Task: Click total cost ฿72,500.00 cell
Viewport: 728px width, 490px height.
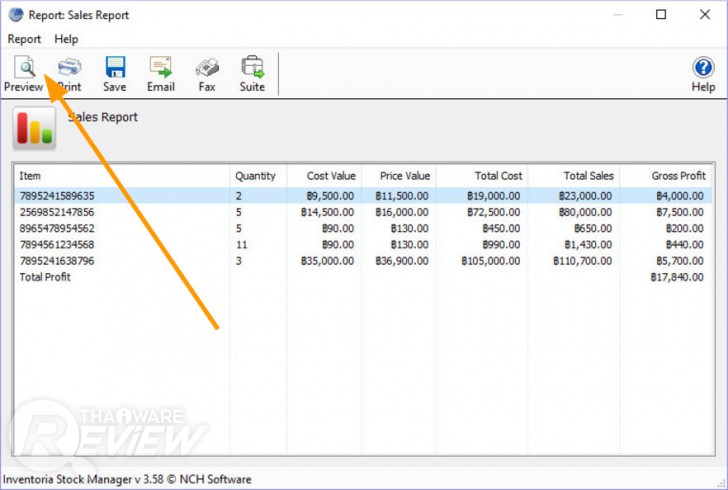Action: [x=494, y=212]
